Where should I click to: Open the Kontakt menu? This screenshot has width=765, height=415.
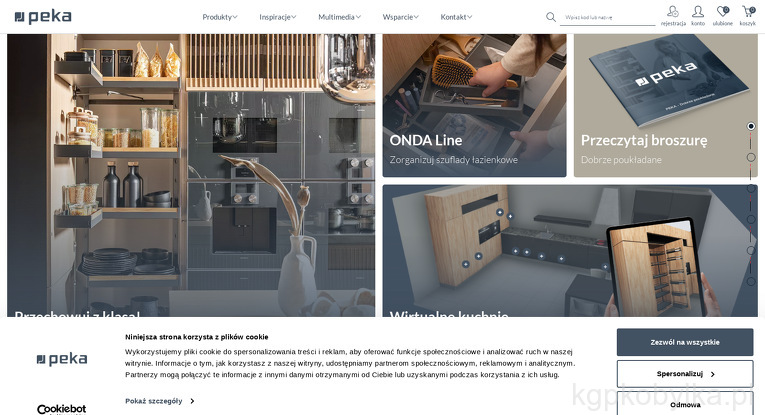(x=456, y=17)
